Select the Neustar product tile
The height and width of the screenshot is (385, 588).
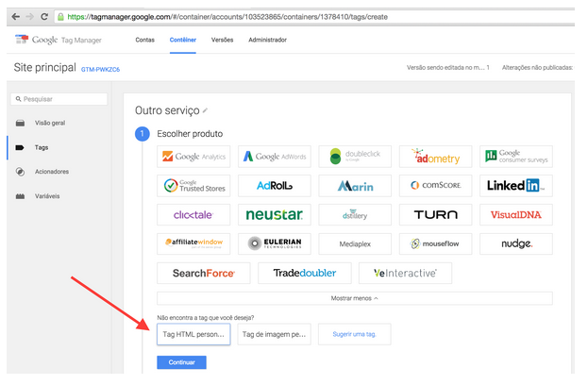(x=275, y=215)
